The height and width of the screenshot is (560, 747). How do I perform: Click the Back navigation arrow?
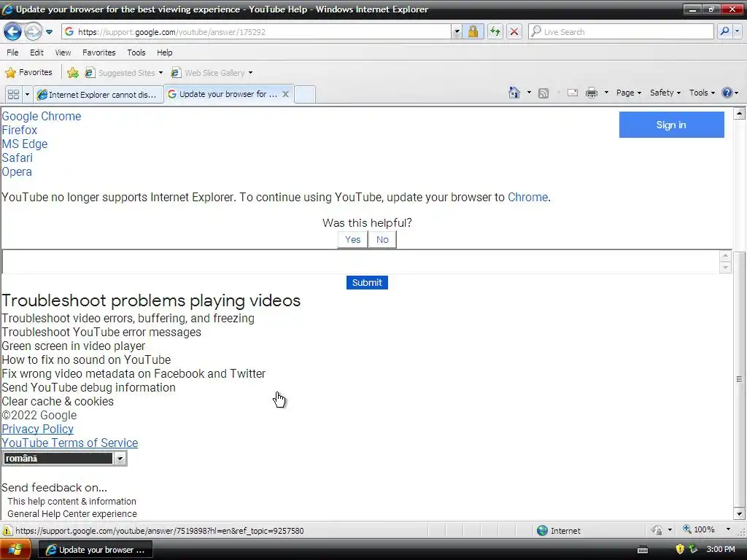point(12,32)
